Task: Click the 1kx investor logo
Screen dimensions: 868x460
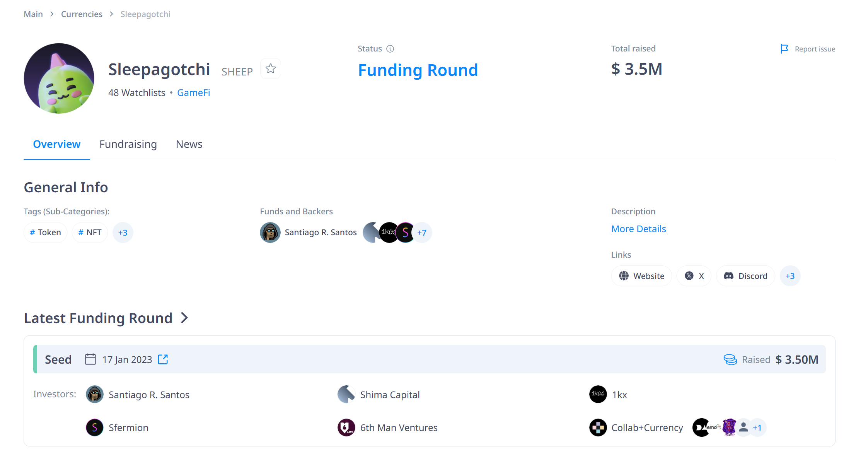Action: (x=598, y=394)
